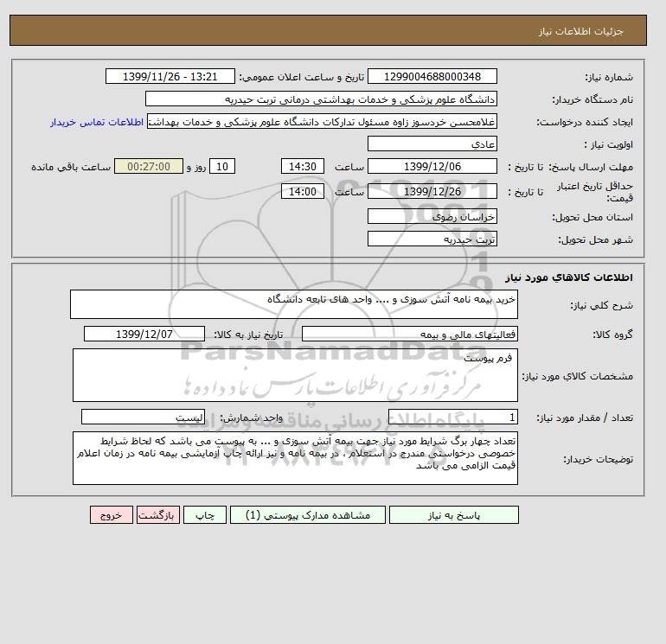Screen dimensions: 666x644
Task: Click the price validity date 1399/12/26
Action: click(432, 191)
